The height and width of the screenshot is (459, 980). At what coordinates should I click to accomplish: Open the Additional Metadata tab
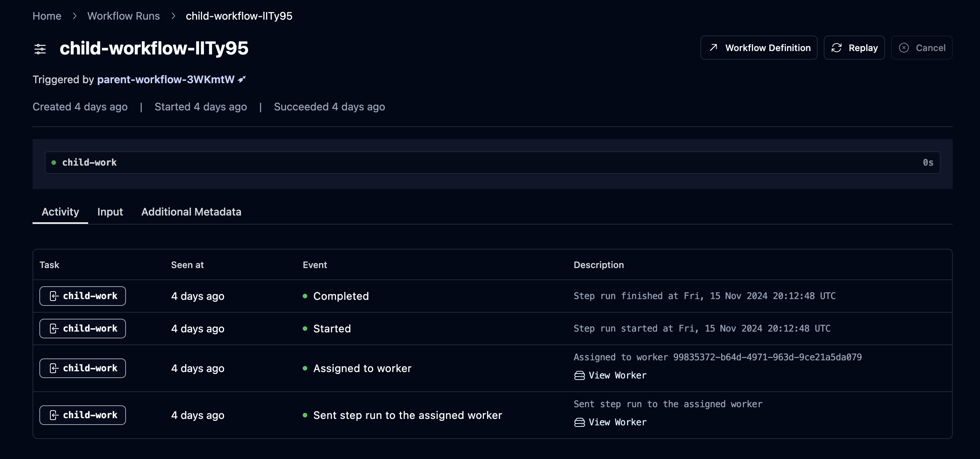[x=191, y=212]
